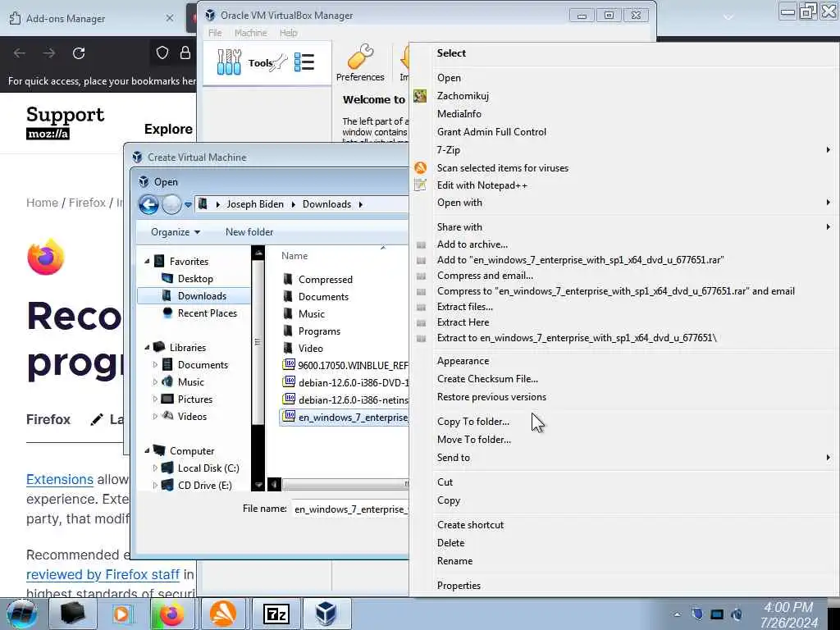Click Explore on Mozilla Support
This screenshot has height=630, width=840.
(x=168, y=129)
